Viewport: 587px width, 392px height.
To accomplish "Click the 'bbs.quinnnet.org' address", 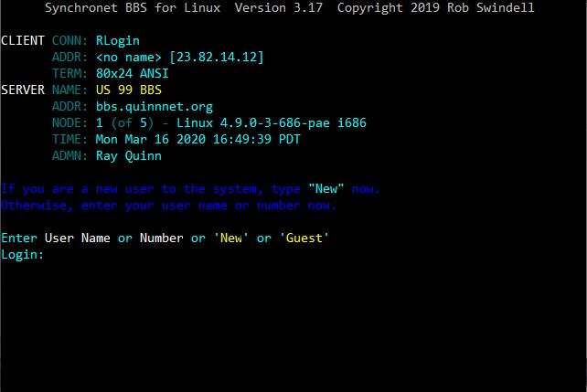I will (x=155, y=107).
